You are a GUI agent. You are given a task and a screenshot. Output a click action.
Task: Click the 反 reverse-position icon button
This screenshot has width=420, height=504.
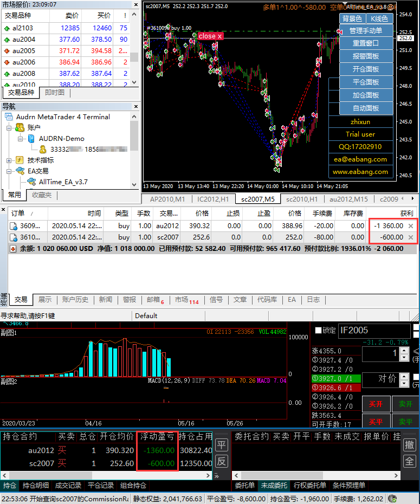[x=222, y=461]
